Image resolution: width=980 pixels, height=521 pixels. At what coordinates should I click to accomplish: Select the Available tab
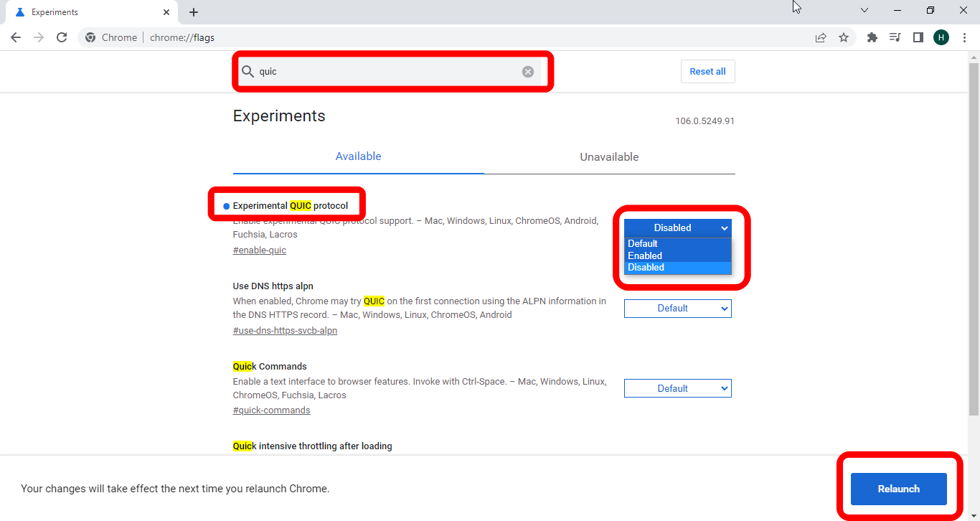click(358, 156)
